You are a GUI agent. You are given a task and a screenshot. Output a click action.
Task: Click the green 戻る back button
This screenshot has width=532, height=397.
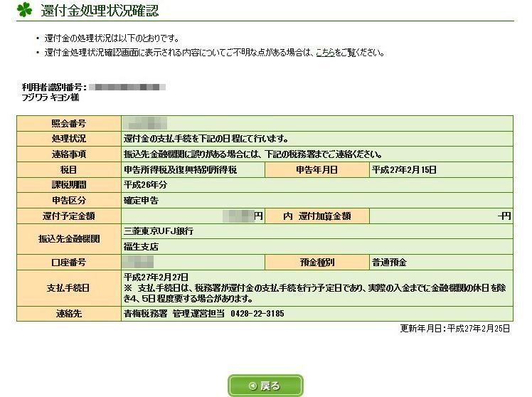(265, 386)
